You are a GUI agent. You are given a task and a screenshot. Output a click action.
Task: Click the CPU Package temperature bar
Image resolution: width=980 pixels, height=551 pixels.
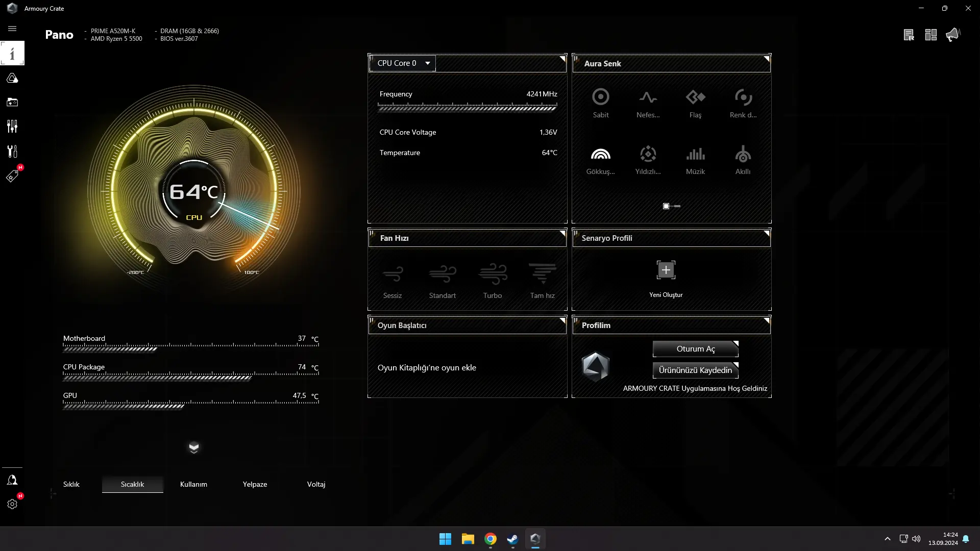coord(191,377)
